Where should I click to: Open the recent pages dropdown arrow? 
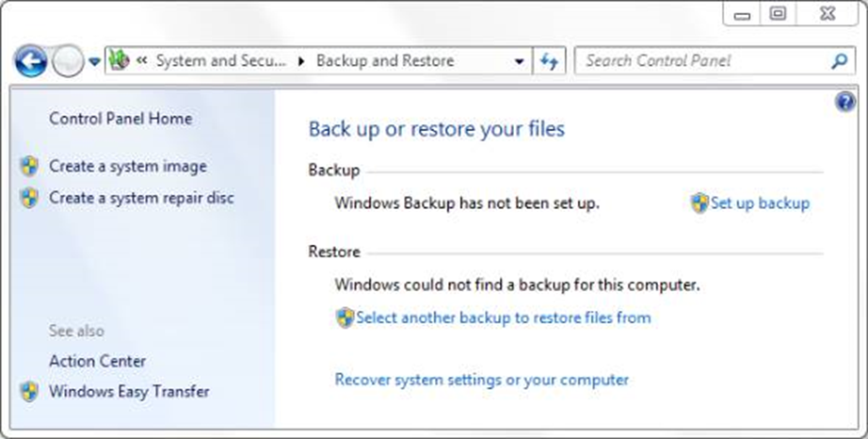[94, 62]
